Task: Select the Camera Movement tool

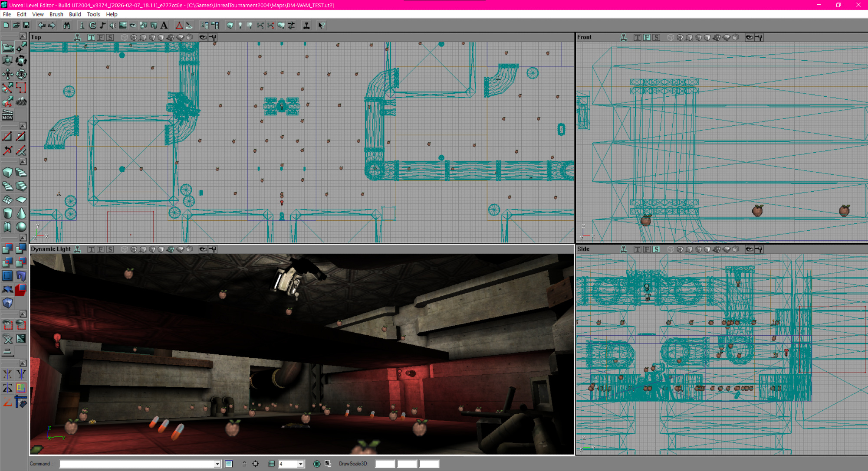Action: coord(7,47)
